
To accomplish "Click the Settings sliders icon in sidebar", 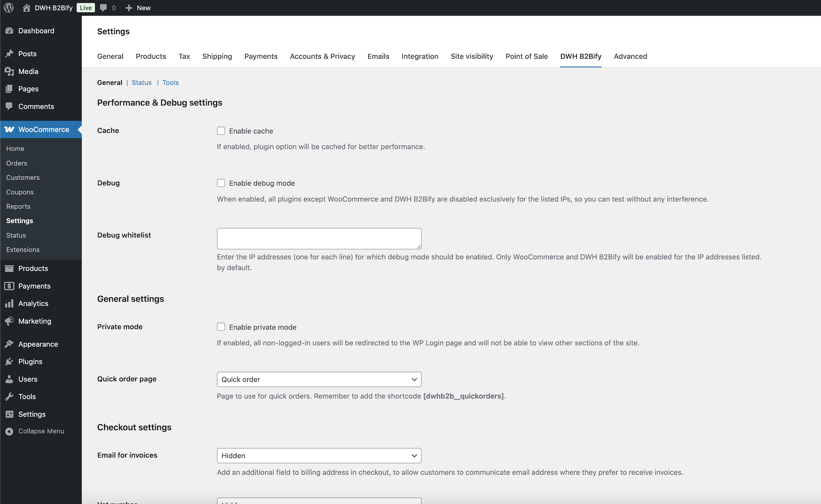I will pos(9,414).
